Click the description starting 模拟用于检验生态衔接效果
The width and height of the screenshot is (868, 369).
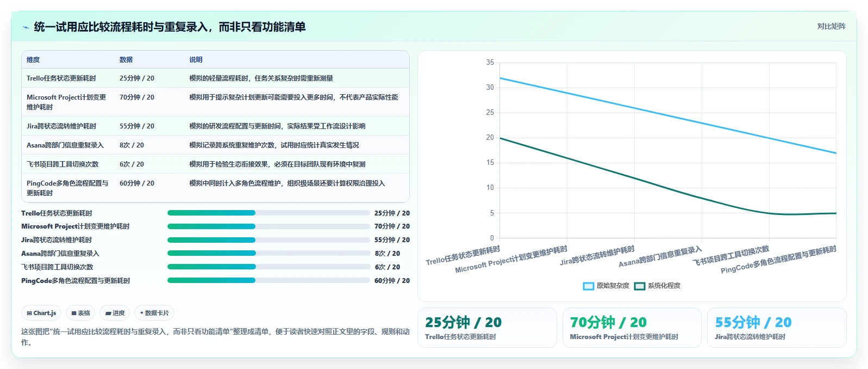(x=277, y=164)
